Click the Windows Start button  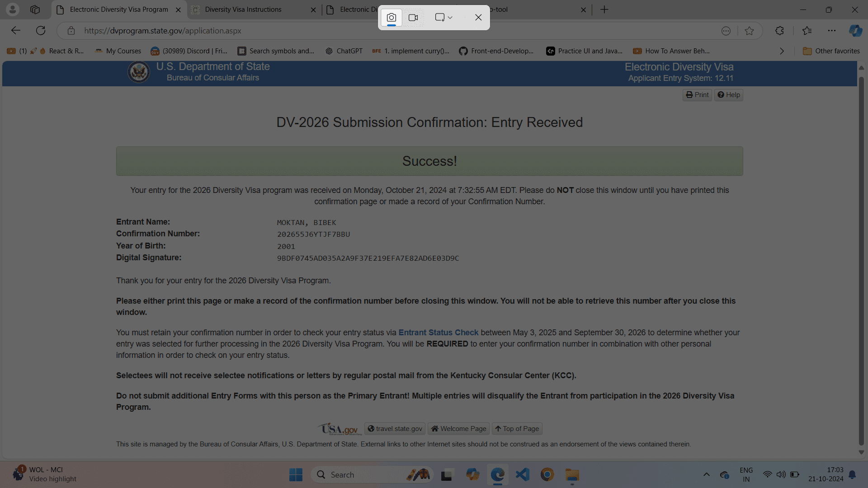[296, 475]
